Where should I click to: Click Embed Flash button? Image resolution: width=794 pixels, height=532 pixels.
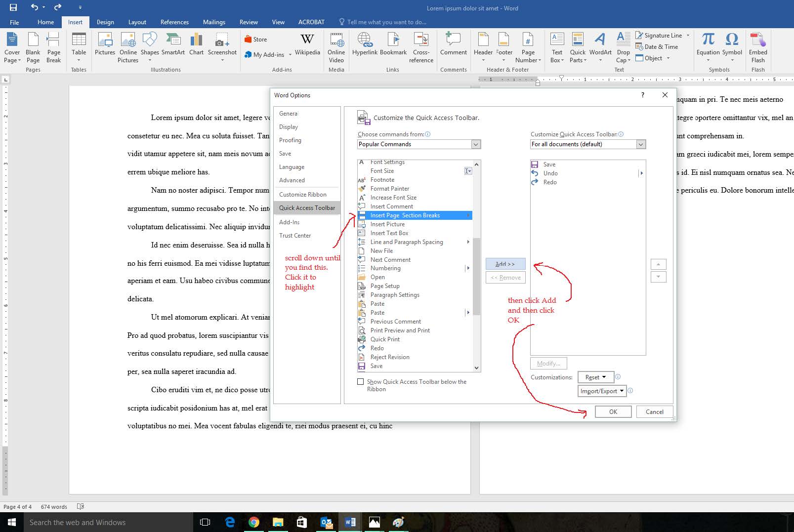click(758, 47)
